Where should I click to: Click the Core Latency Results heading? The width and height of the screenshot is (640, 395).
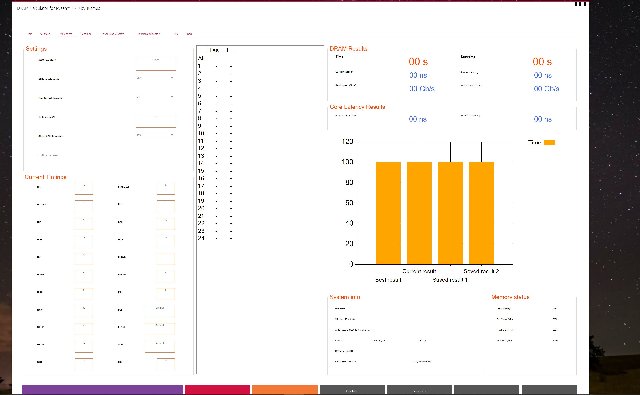click(x=358, y=107)
